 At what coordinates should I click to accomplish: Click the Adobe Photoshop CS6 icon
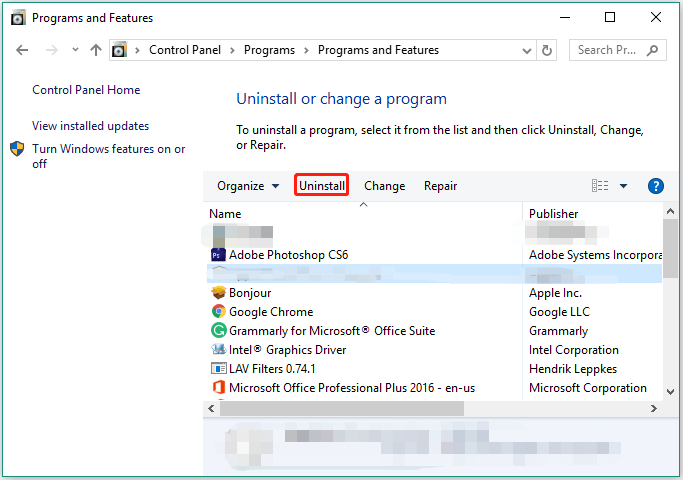coord(218,254)
